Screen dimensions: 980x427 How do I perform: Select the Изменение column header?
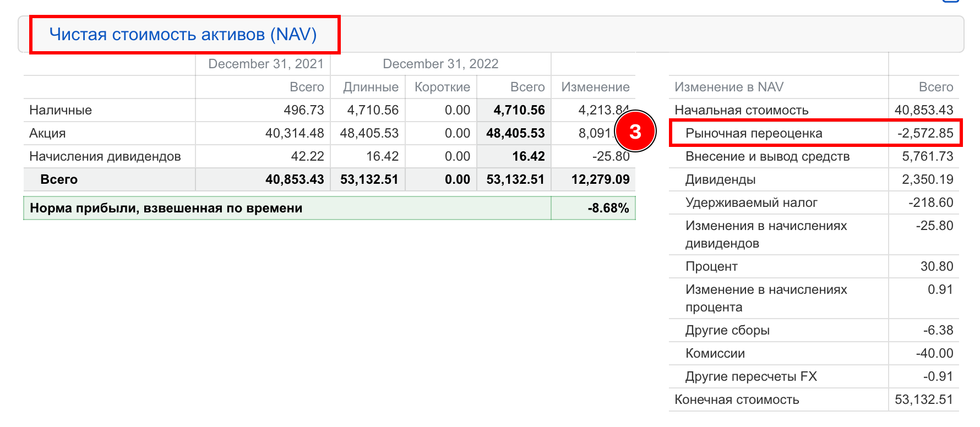595,87
